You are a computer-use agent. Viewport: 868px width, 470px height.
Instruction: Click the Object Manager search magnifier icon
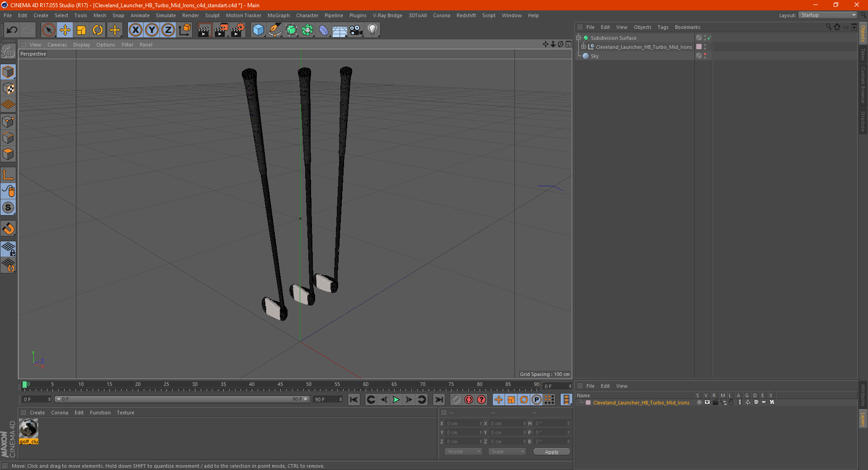(828, 27)
